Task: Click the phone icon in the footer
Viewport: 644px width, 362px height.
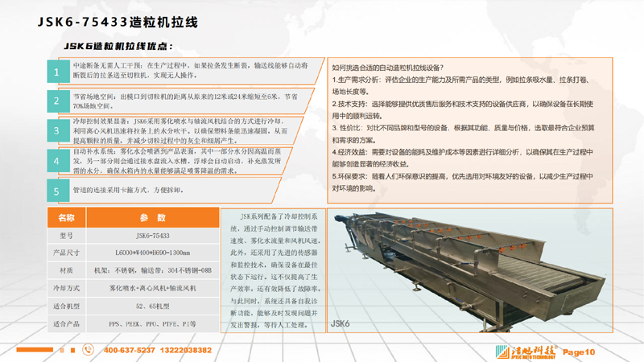Action: click(88, 350)
